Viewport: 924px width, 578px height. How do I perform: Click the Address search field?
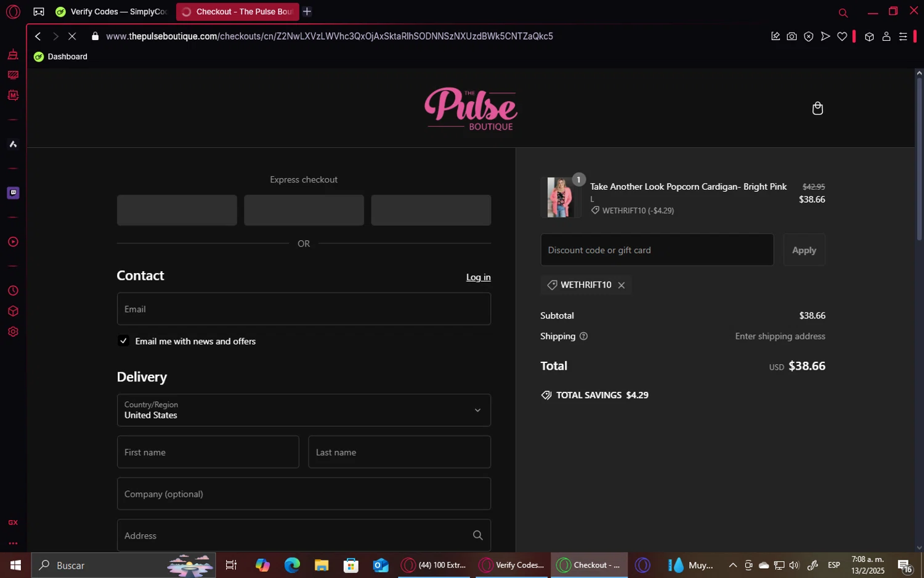304,535
